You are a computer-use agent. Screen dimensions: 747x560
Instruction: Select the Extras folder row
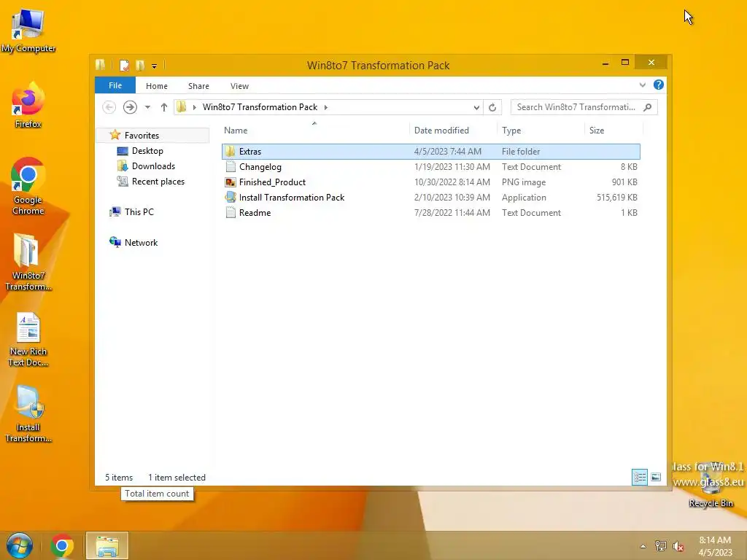[x=430, y=152]
